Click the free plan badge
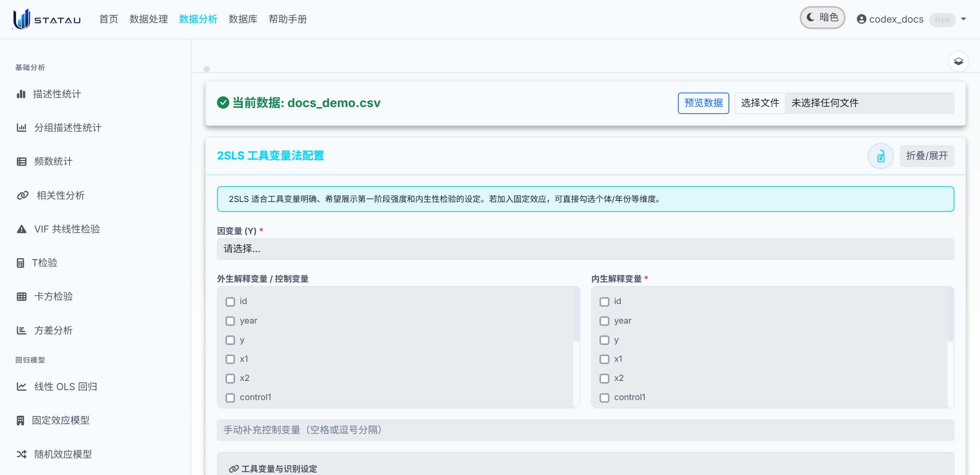The width and height of the screenshot is (980, 475). (942, 20)
